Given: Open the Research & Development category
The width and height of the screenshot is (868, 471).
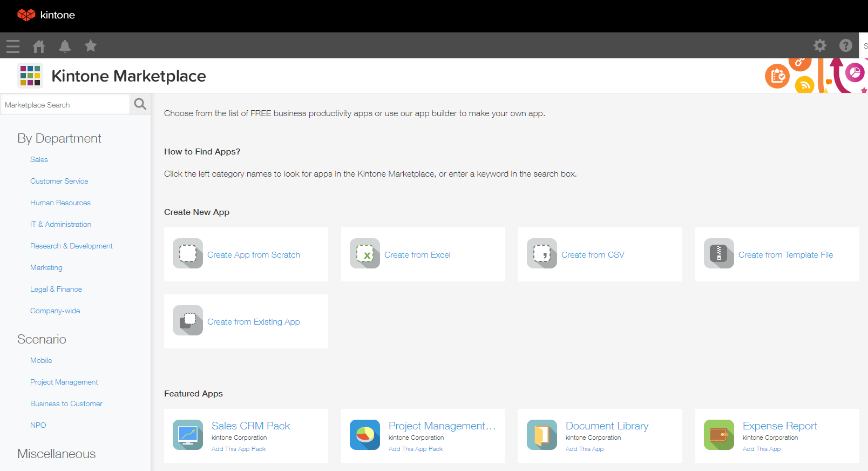Looking at the screenshot, I should pos(72,246).
